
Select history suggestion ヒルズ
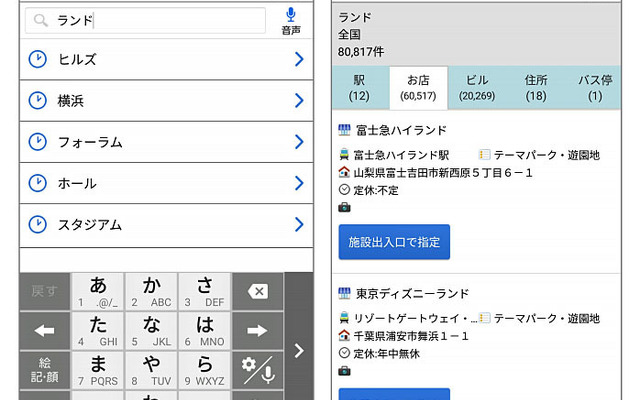(x=167, y=59)
